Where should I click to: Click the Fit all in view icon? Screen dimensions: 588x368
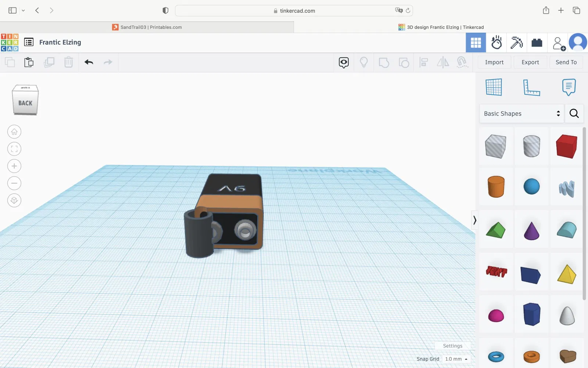pos(14,149)
